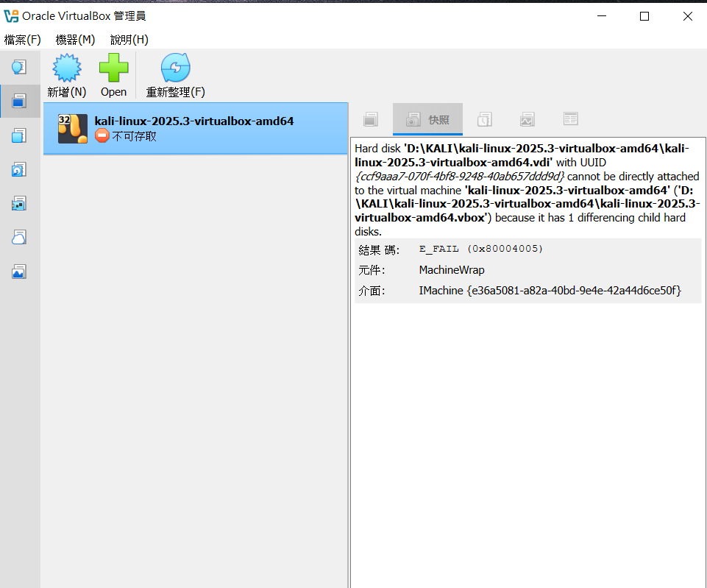Click the E_FAIL (0x80004005) result code
The image size is (707, 588).
coord(480,249)
